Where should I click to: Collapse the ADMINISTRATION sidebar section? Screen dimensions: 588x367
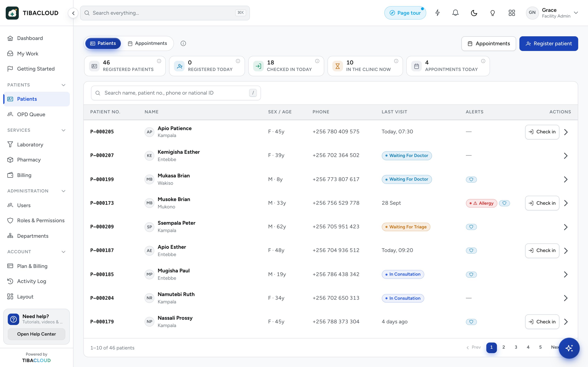(x=63, y=191)
